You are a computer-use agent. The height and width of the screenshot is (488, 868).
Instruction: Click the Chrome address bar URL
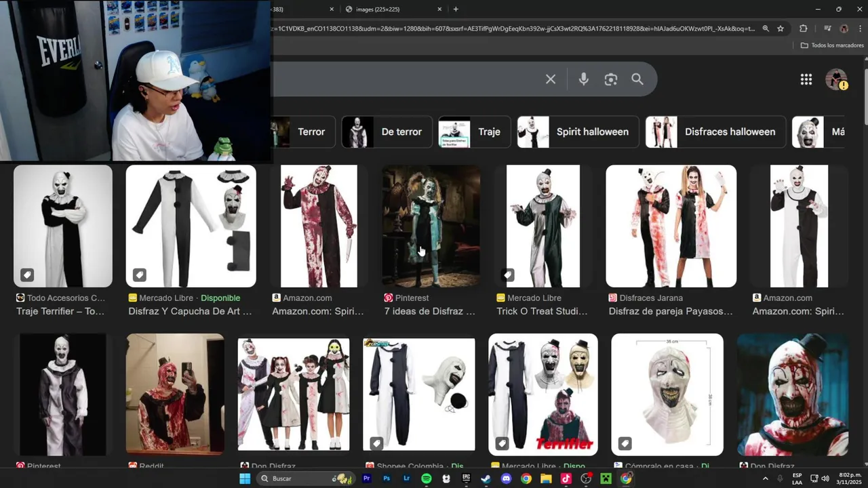[512, 28]
